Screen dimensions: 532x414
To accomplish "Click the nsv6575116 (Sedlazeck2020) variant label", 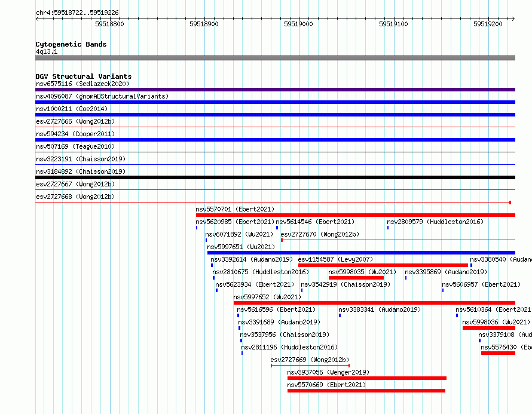I will coord(82,84).
